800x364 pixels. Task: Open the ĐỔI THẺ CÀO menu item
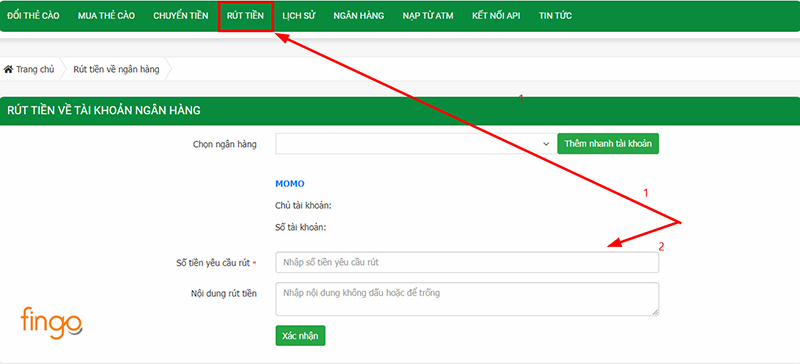coord(33,16)
